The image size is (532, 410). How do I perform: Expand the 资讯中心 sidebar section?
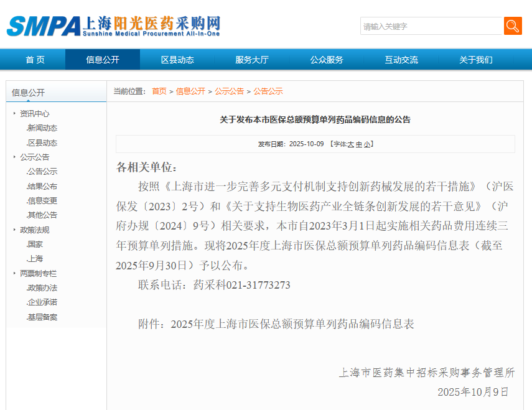pyautogui.click(x=34, y=113)
